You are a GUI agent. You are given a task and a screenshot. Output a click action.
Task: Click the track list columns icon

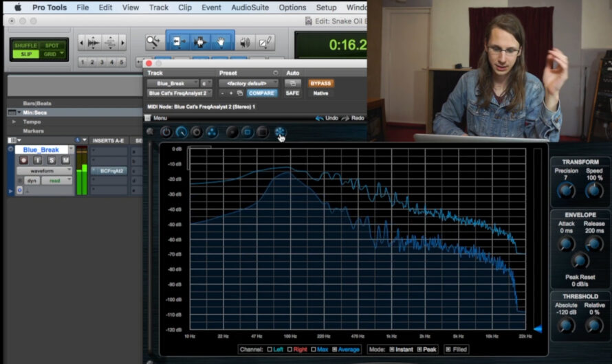coord(12,140)
